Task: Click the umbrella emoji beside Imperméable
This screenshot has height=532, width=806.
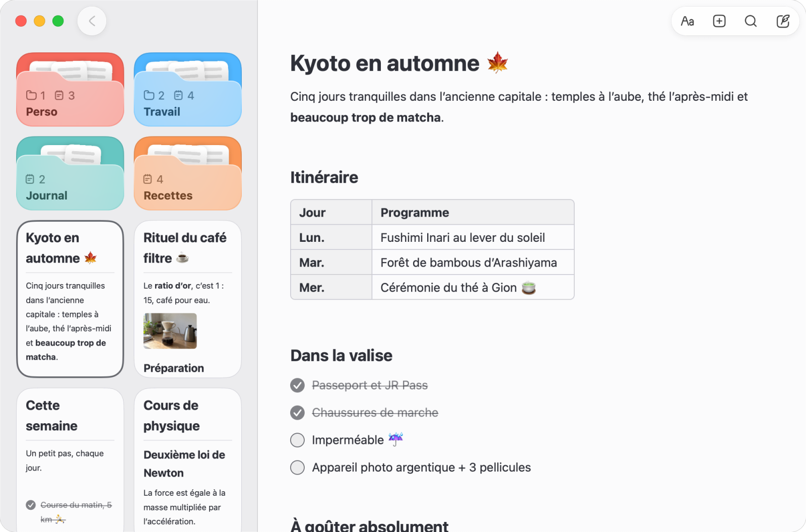Action: [x=395, y=439]
